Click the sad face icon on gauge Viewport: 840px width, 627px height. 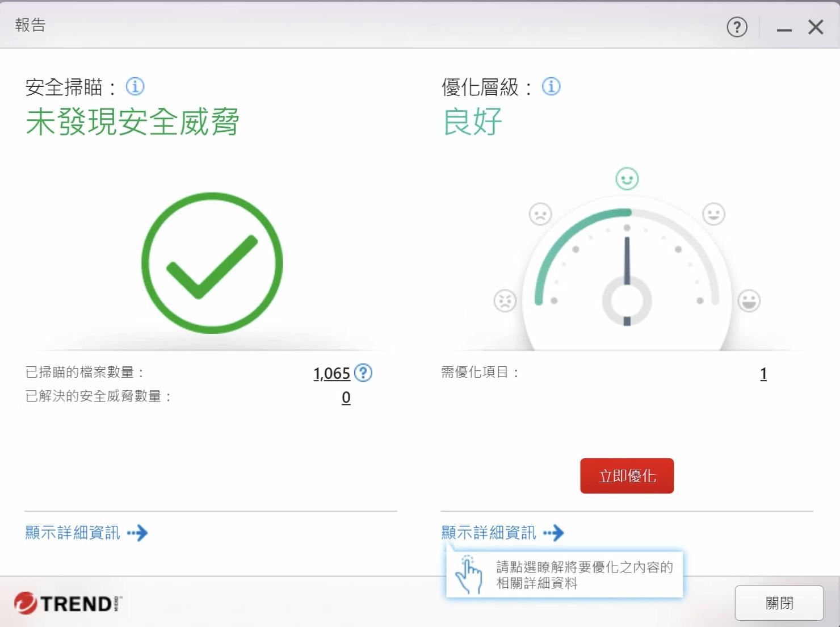click(x=540, y=214)
